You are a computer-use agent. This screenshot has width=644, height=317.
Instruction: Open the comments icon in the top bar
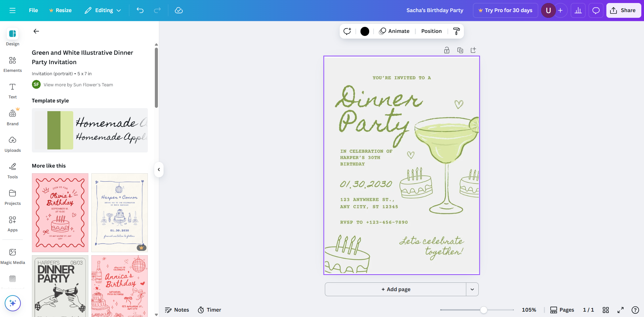tap(596, 10)
